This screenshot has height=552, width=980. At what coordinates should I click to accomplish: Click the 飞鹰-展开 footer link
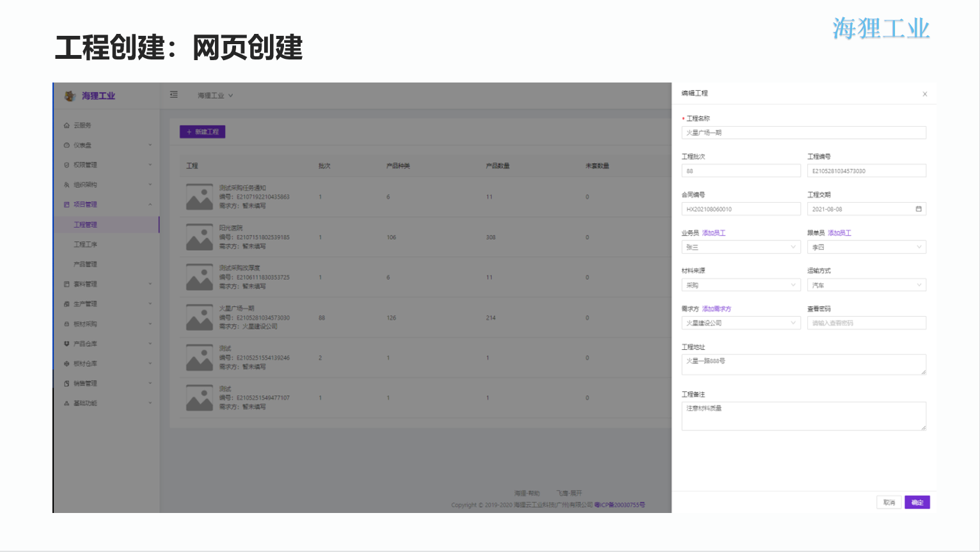[x=569, y=493]
